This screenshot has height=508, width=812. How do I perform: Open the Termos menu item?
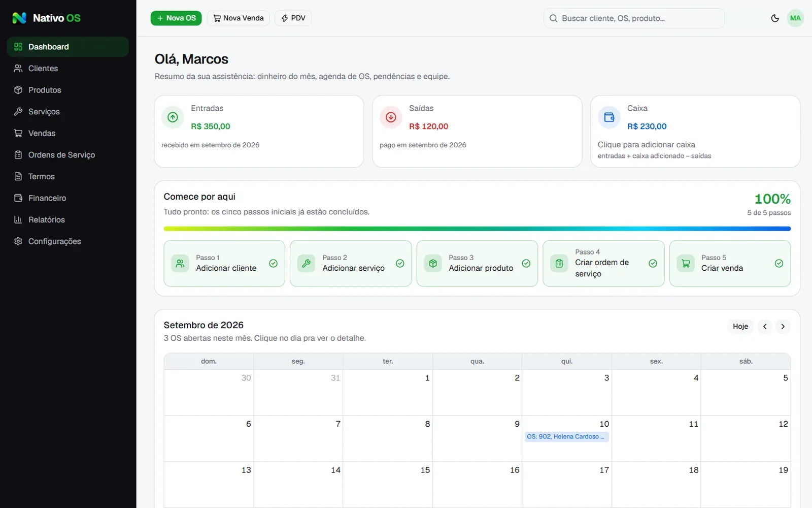[68, 176]
